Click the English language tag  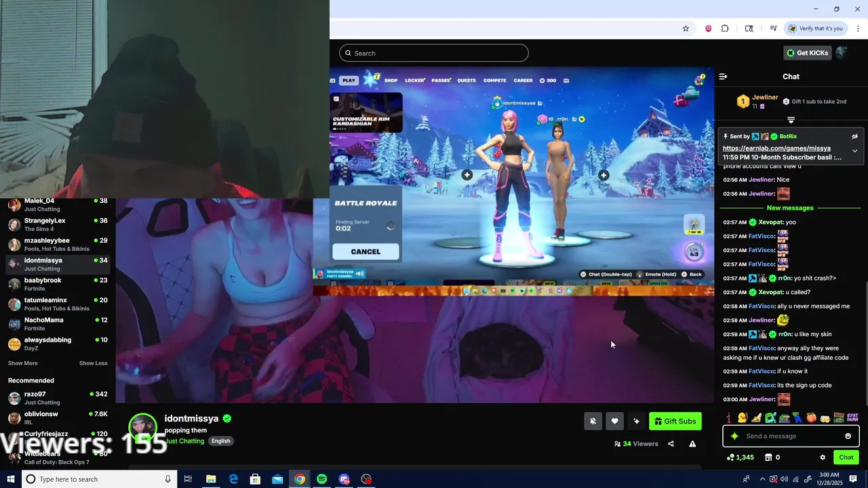point(220,441)
